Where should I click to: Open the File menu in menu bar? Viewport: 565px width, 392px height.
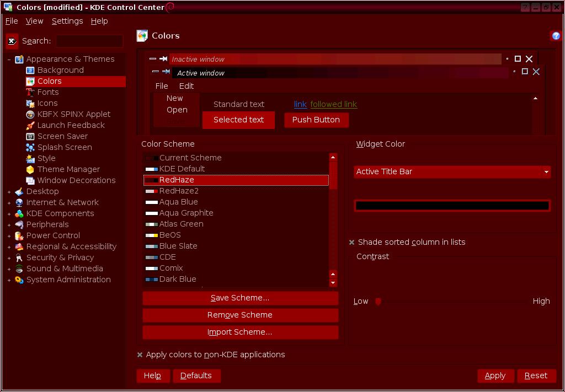[x=12, y=22]
